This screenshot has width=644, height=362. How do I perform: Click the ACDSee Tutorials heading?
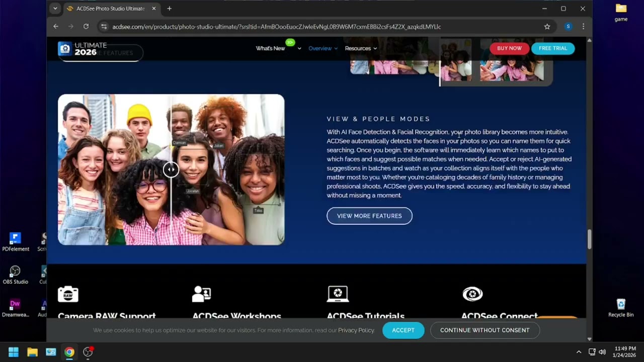[366, 316]
